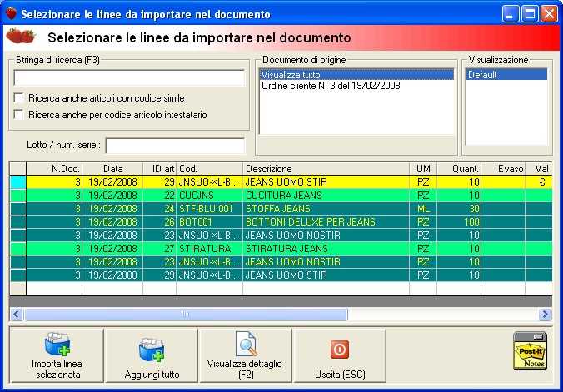Click ID art 27 cell
563x392 pixels.
159,249
